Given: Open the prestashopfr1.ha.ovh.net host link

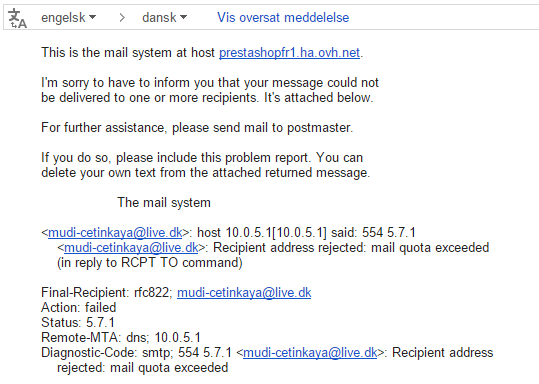Looking at the screenshot, I should click(x=289, y=53).
